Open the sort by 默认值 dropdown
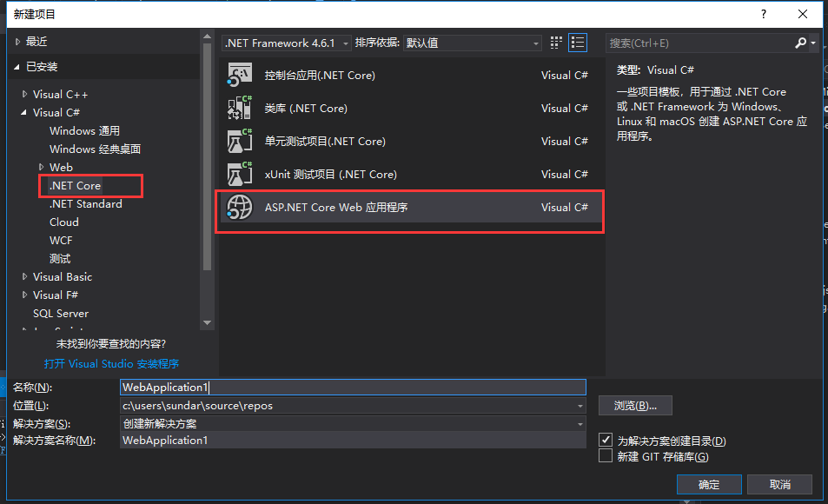828x504 pixels. click(535, 43)
